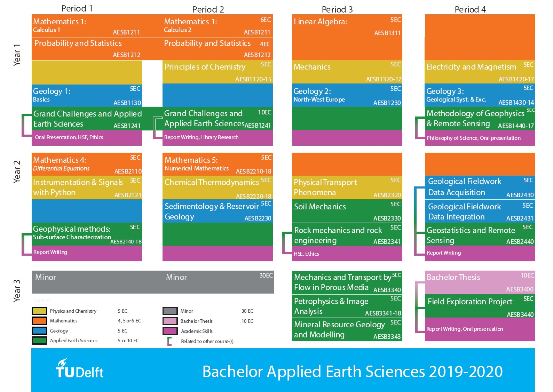Click 'Differential Equations' subtitle
The image size is (553, 392).
coord(61,168)
